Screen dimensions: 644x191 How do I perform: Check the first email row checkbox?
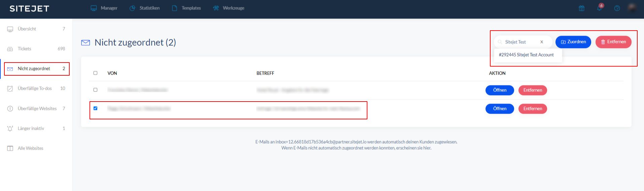(x=95, y=90)
